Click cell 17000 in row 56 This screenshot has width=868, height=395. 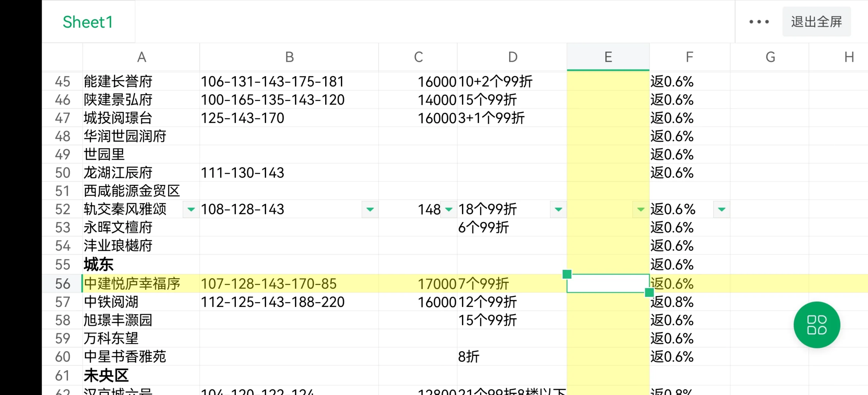(x=418, y=283)
